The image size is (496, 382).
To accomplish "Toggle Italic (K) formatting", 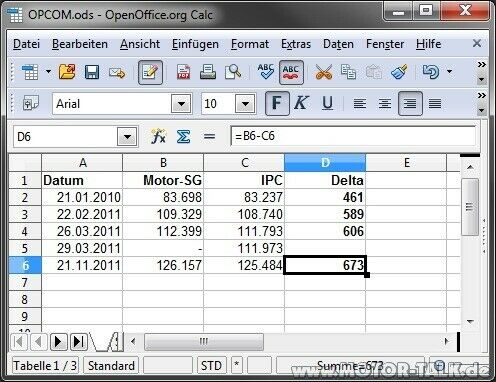I will pyautogui.click(x=301, y=103).
